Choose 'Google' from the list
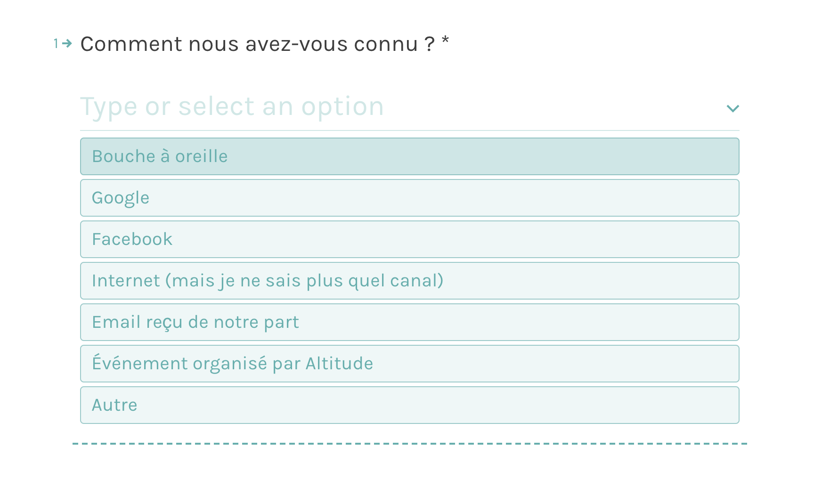The width and height of the screenshot is (830, 504). point(409,198)
